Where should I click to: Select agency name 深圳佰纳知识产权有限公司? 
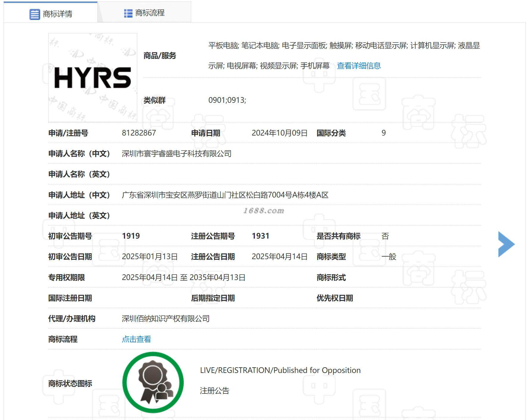tap(166, 319)
